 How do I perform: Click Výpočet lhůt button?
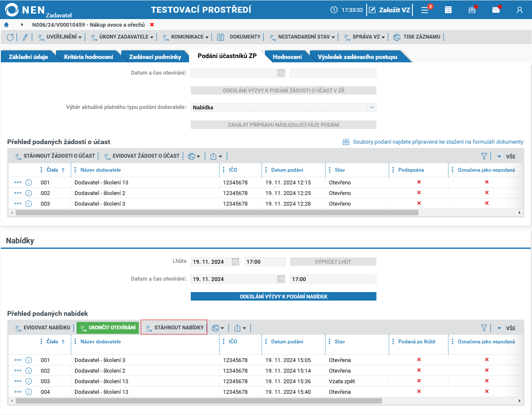tap(333, 262)
